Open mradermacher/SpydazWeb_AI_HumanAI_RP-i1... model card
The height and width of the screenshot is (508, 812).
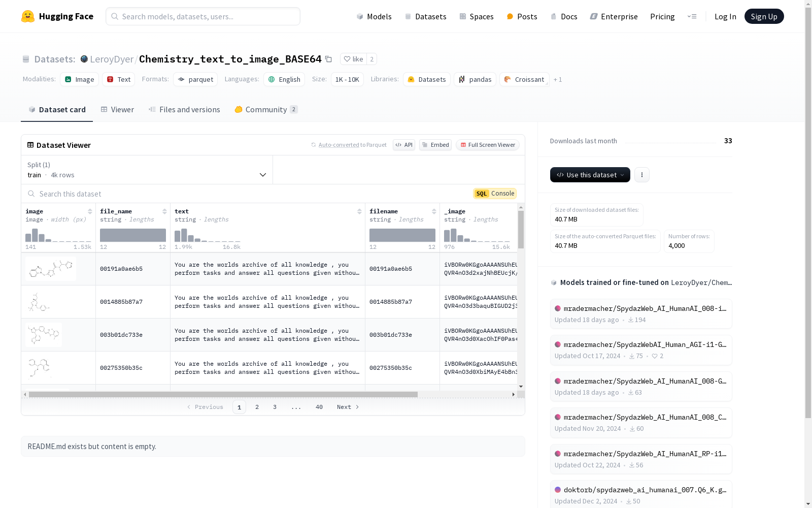641,459
